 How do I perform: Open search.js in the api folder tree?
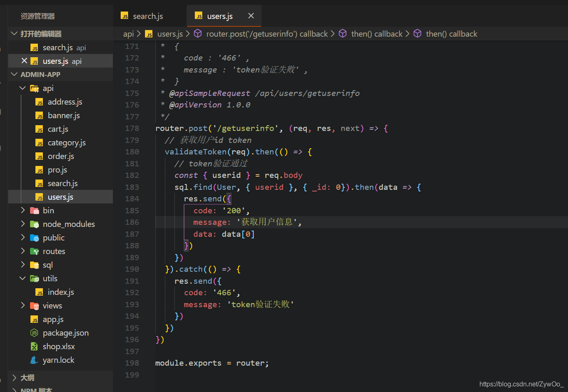pos(61,183)
